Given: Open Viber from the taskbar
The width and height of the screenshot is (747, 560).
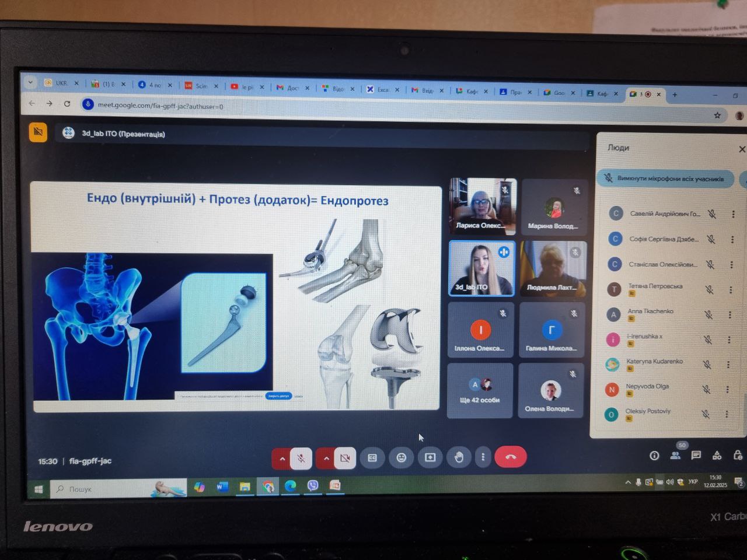Looking at the screenshot, I should 313,485.
